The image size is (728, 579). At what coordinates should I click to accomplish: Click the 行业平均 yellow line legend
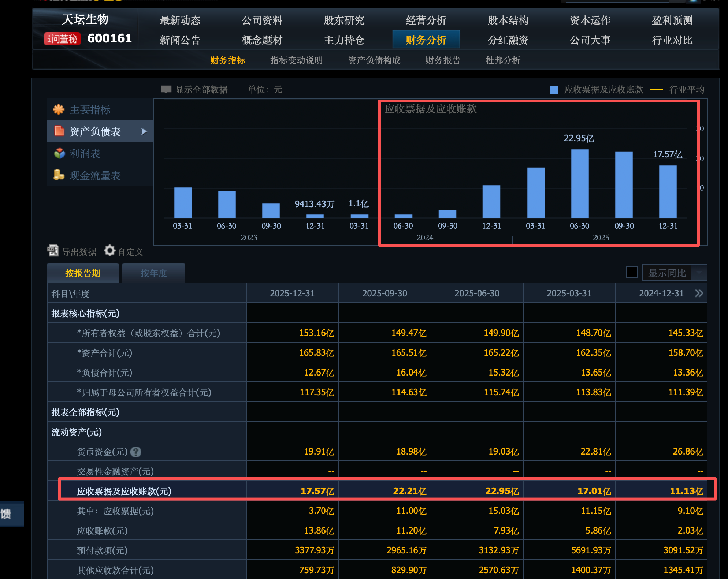[x=656, y=90]
